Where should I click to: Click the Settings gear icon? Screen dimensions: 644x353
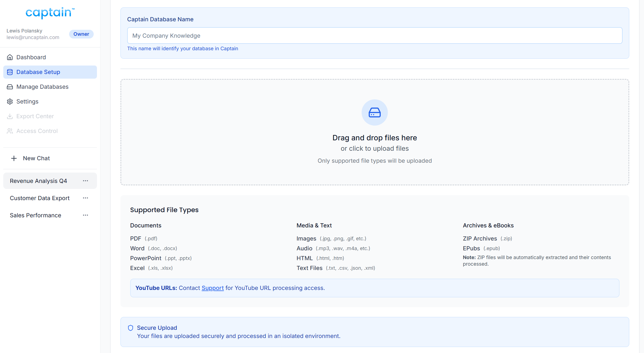(10, 102)
